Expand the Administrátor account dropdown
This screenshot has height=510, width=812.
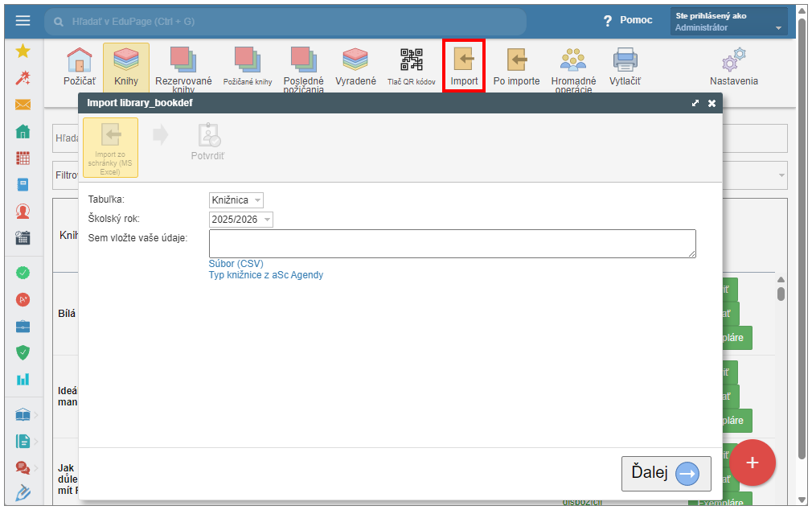(x=728, y=22)
